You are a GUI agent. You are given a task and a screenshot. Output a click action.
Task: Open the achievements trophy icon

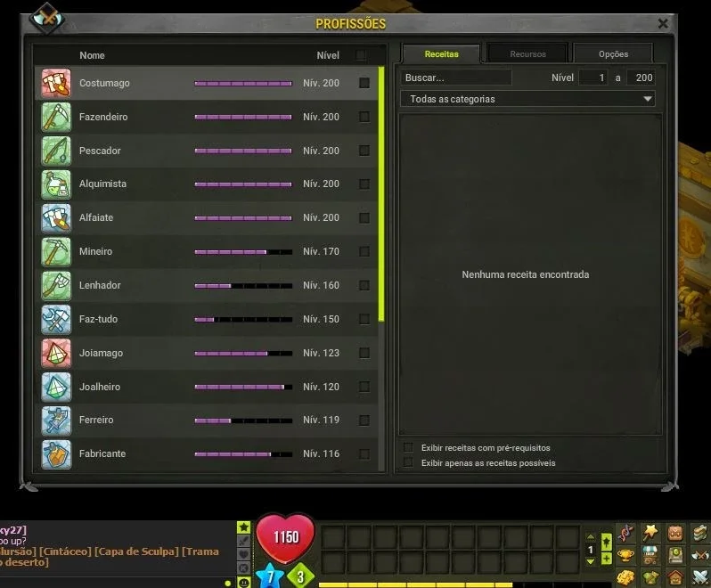625,555
